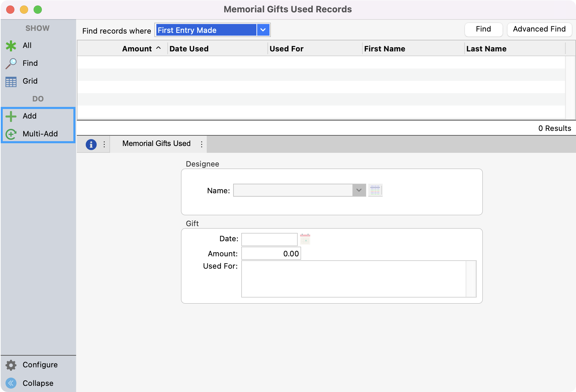
Task: Click the blue info icon tab
Action: point(91,144)
